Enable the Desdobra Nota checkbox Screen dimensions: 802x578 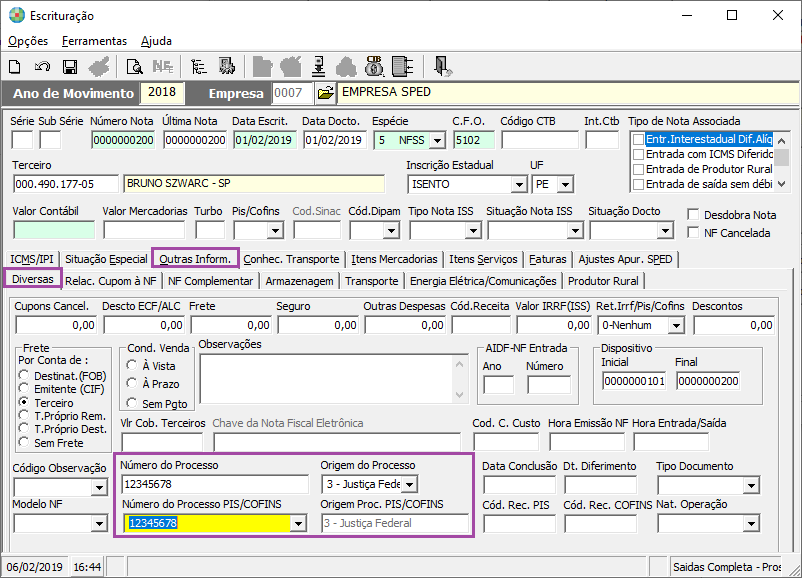pyautogui.click(x=694, y=215)
